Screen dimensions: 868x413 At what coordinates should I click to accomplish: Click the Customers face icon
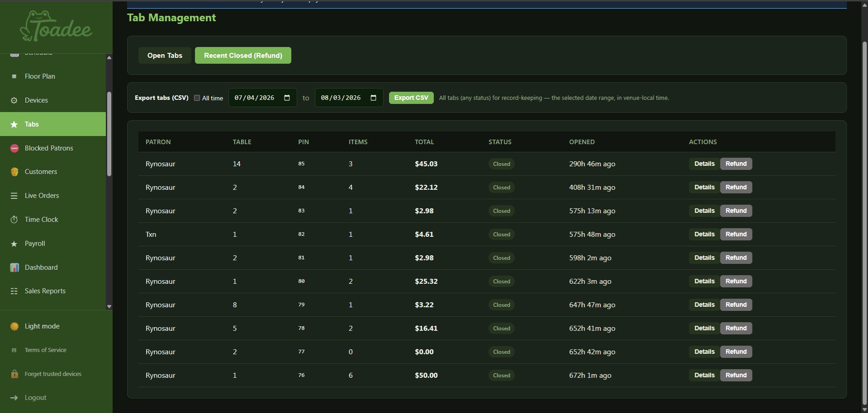point(14,172)
